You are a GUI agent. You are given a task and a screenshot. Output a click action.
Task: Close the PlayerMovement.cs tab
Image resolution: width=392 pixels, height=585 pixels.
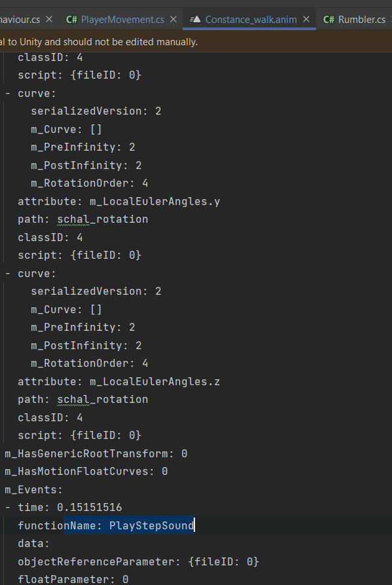tap(173, 19)
